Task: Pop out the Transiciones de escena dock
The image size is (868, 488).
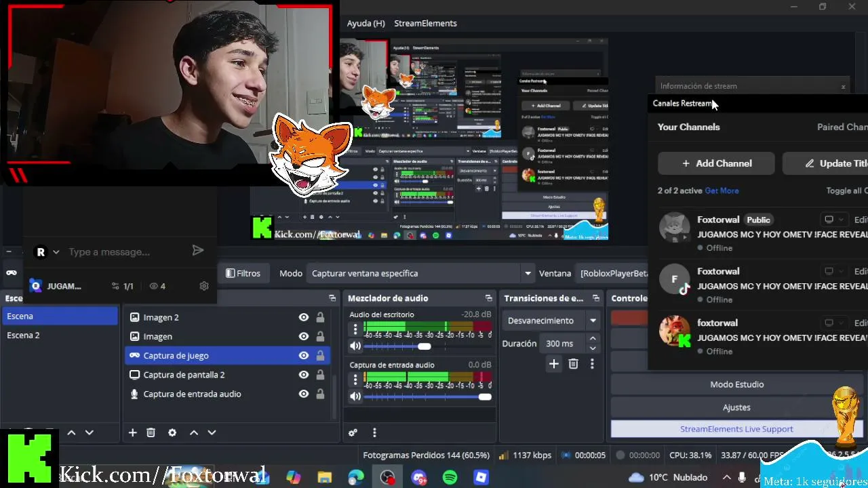Action: point(596,298)
